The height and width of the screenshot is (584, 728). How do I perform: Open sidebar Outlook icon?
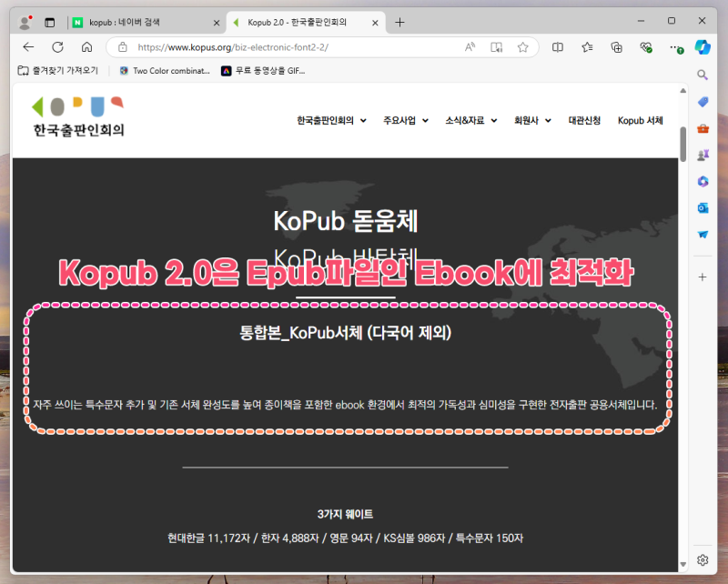pos(703,208)
